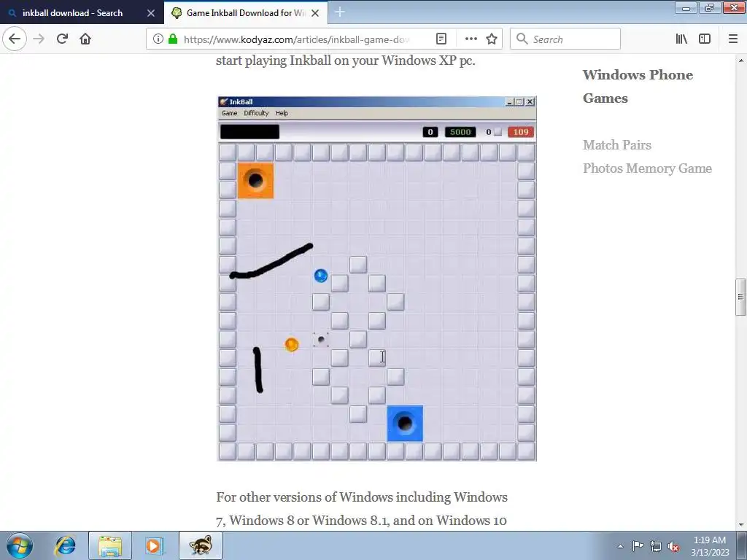Image resolution: width=747 pixels, height=560 pixels.
Task: Click the raccoon app taskbar button
Action: [x=201, y=545]
